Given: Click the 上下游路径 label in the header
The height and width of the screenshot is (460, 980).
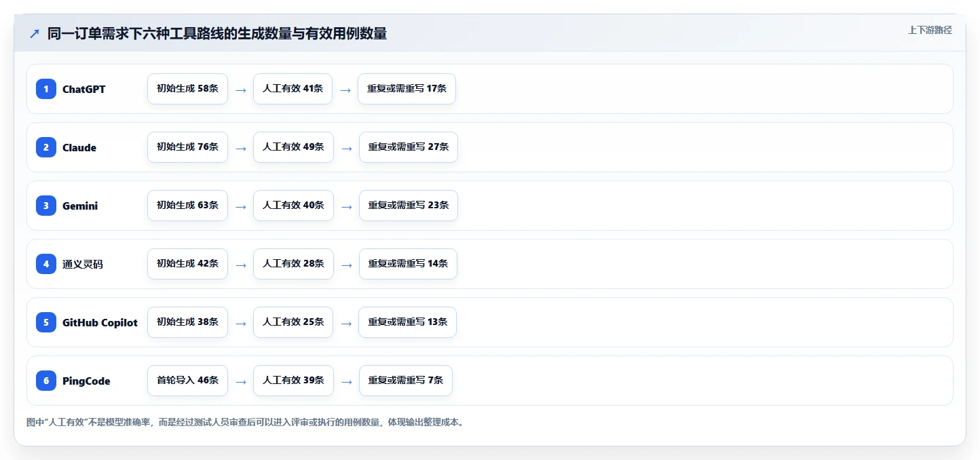Looking at the screenshot, I should click(x=930, y=30).
